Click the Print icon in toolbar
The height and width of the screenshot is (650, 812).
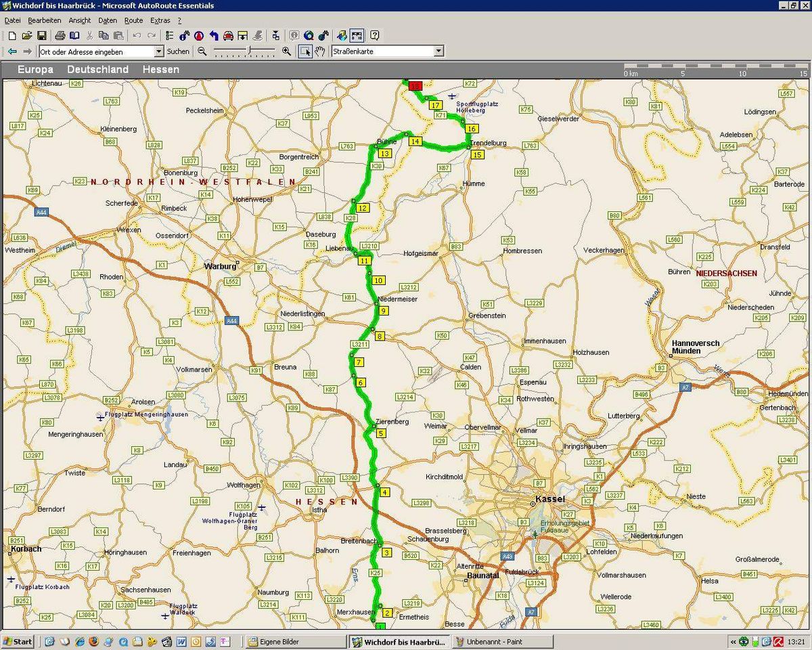60,35
